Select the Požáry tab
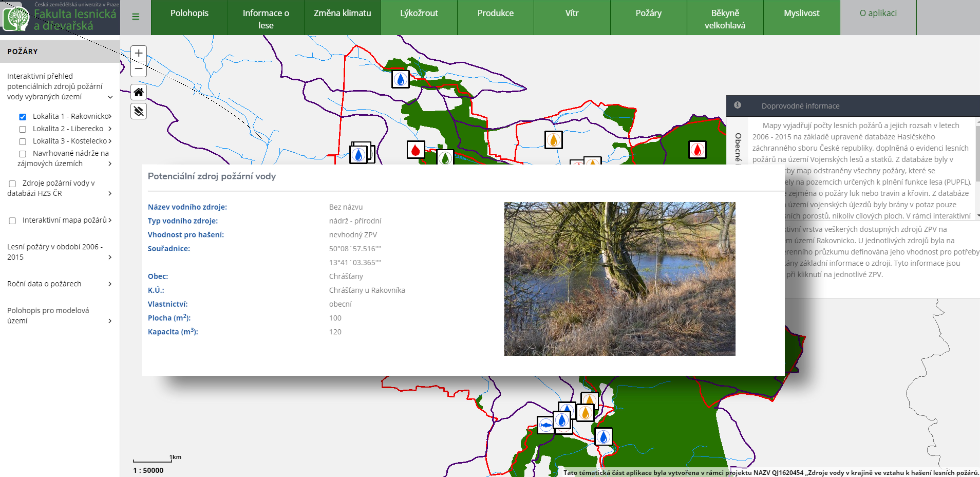 pos(649,18)
